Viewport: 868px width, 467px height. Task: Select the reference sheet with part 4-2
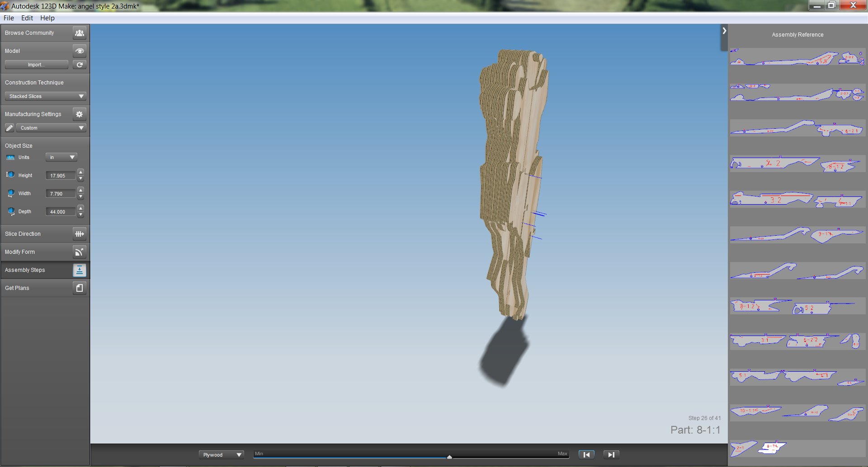pyautogui.click(x=797, y=163)
